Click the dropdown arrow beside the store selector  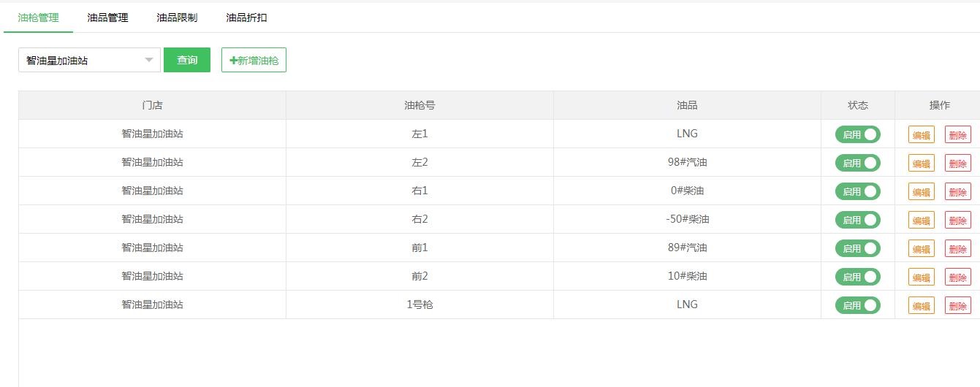coord(149,60)
